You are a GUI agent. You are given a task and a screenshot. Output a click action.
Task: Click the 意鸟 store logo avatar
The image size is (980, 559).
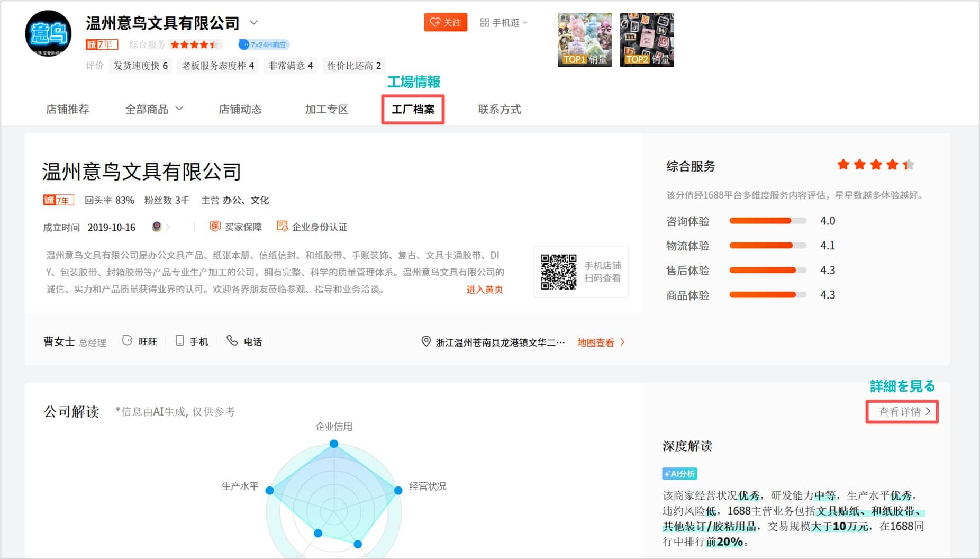pos(48,33)
